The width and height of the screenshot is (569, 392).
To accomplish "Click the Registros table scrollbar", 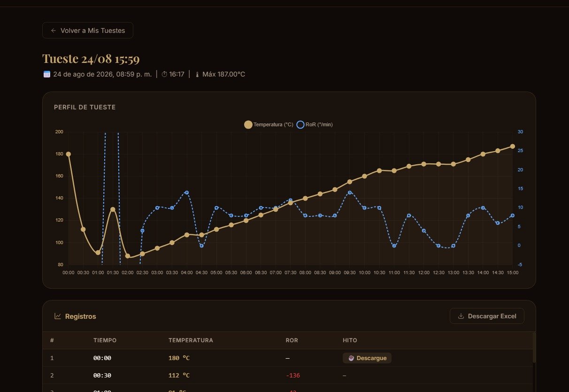I will 534,347.
